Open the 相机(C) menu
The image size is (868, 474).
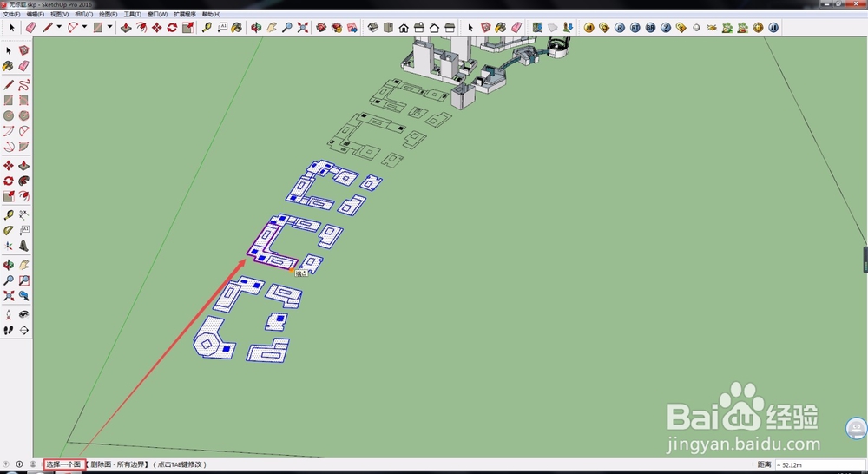point(84,15)
